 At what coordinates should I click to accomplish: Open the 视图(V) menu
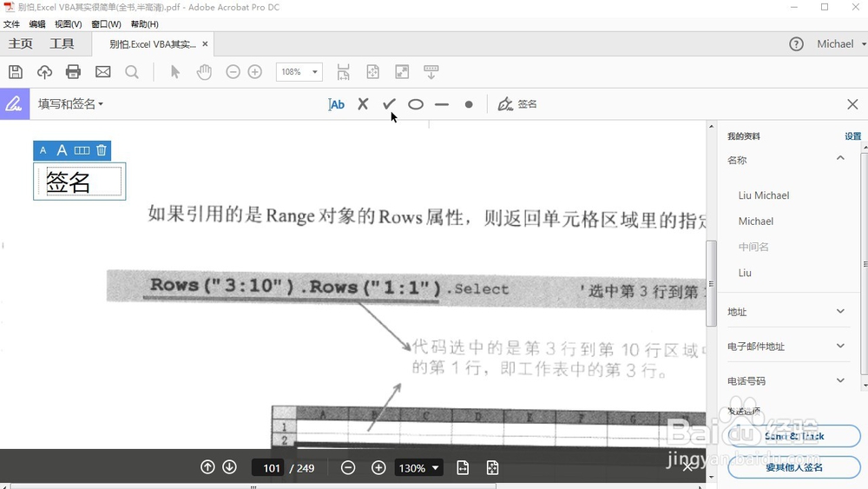[x=68, y=23]
